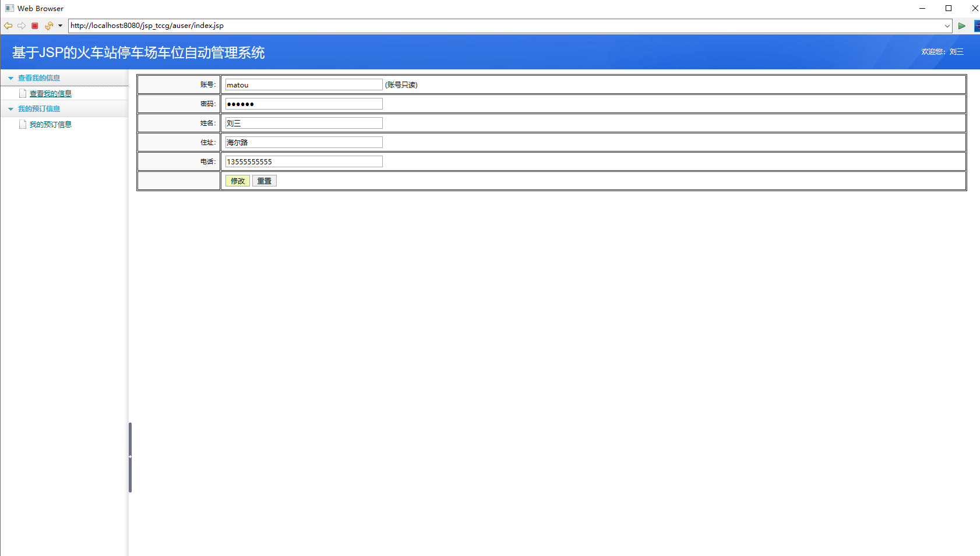
Task: Click the refresh page icon
Action: pos(49,26)
